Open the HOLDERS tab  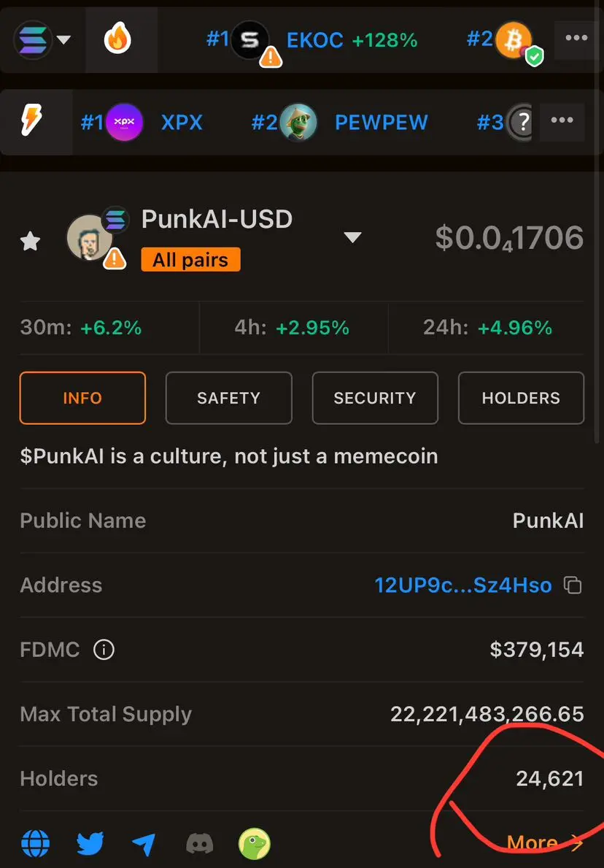point(521,398)
